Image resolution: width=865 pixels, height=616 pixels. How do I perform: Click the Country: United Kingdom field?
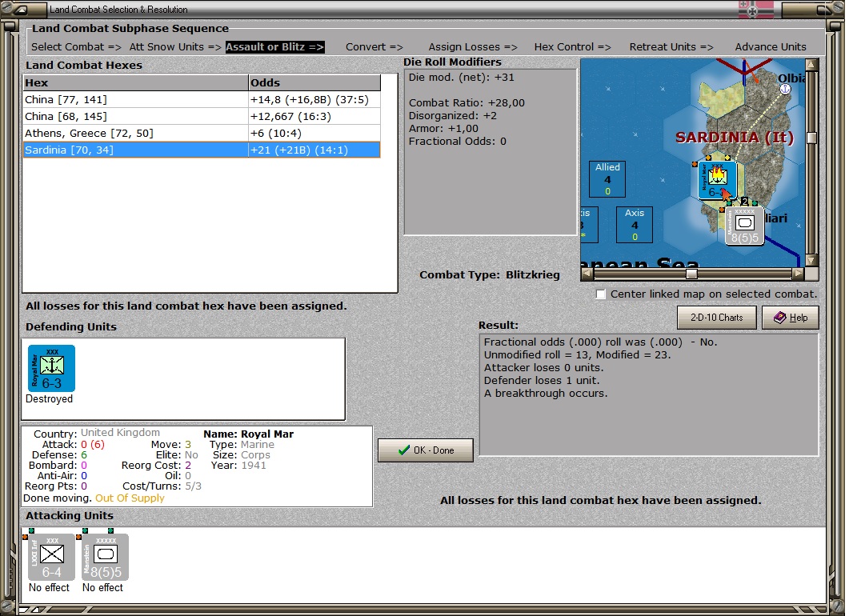point(97,433)
